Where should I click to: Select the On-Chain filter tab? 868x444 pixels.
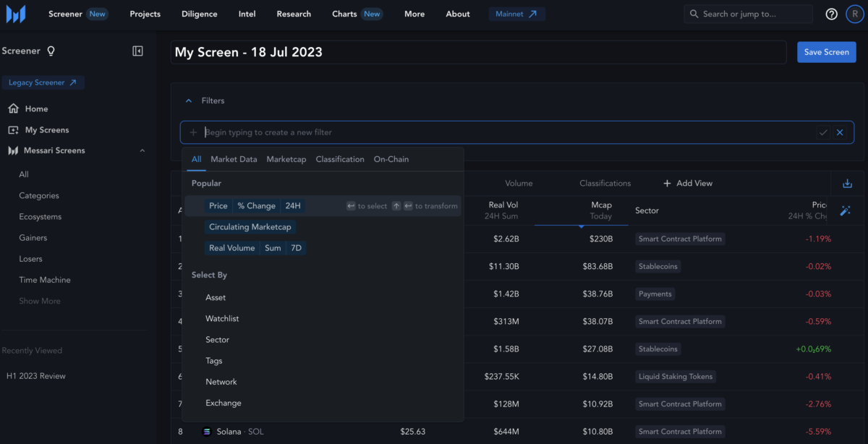tap(391, 159)
